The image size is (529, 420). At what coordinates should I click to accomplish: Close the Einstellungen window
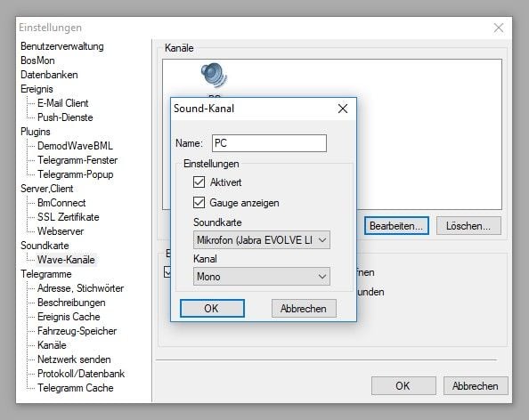point(499,28)
